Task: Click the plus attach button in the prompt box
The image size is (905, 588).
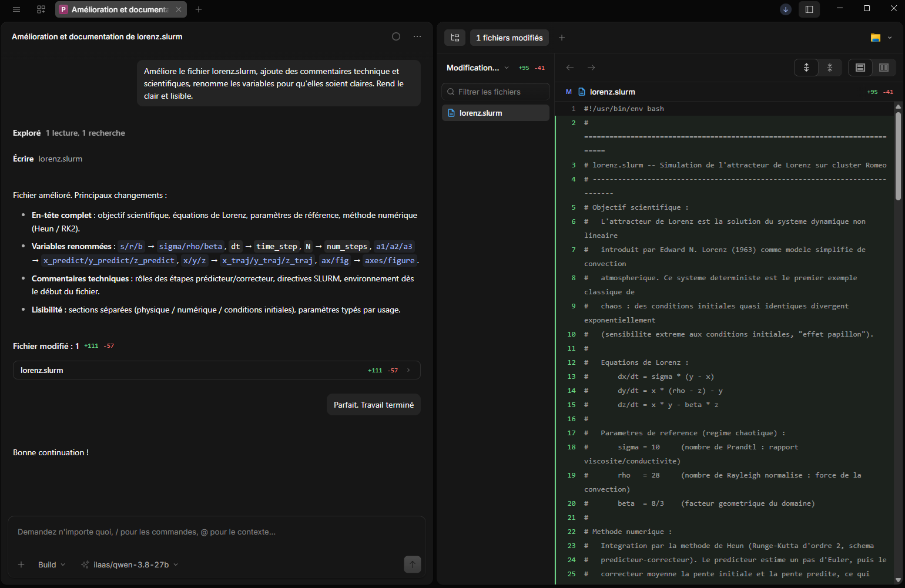Action: pos(21,565)
